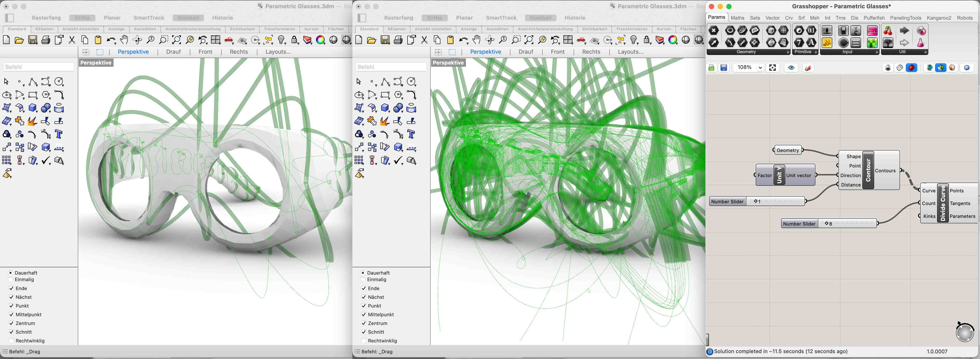Click Layouts... in the left Rhino window
The height and width of the screenshot is (359, 980).
[278, 52]
